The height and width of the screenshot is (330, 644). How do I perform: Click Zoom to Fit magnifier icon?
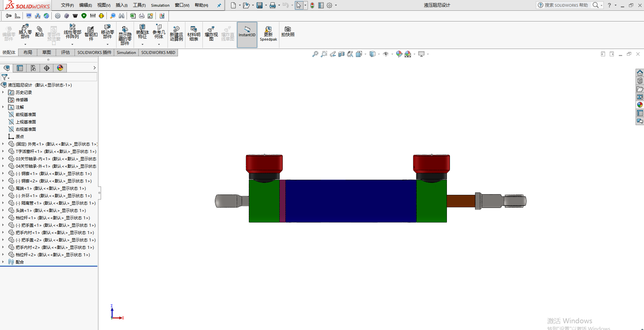click(315, 54)
